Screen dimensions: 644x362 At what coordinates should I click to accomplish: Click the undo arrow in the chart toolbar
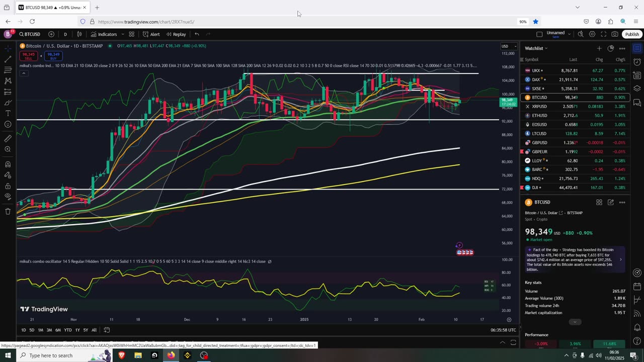(x=197, y=34)
